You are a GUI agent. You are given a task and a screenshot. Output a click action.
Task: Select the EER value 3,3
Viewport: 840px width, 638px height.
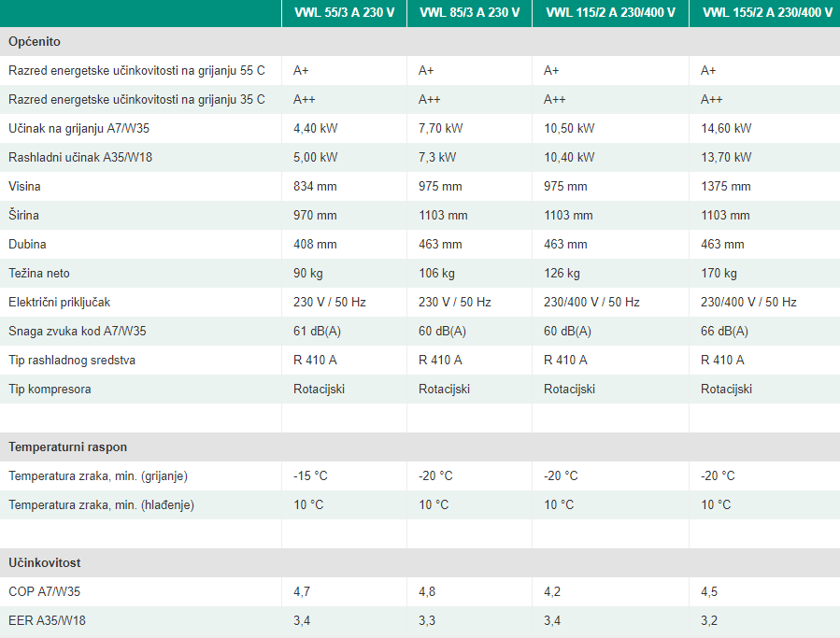tap(427, 621)
